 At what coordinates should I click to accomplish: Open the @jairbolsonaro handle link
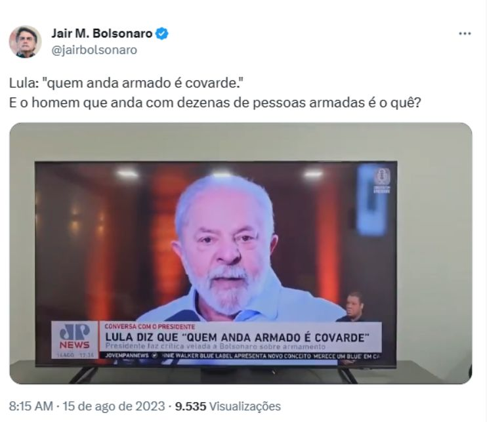click(94, 50)
